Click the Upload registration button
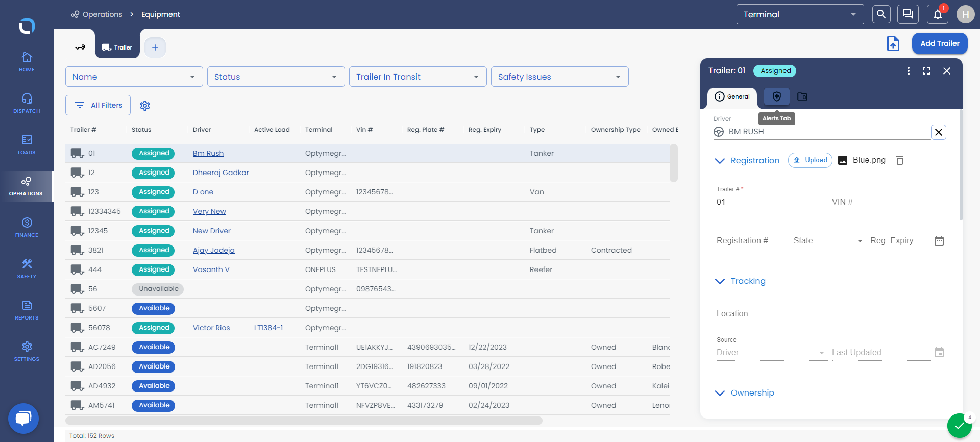The height and width of the screenshot is (442, 980). point(811,160)
